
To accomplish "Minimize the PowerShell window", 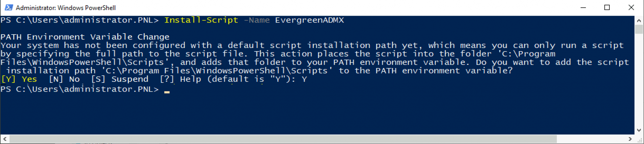I will (x=583, y=8).
